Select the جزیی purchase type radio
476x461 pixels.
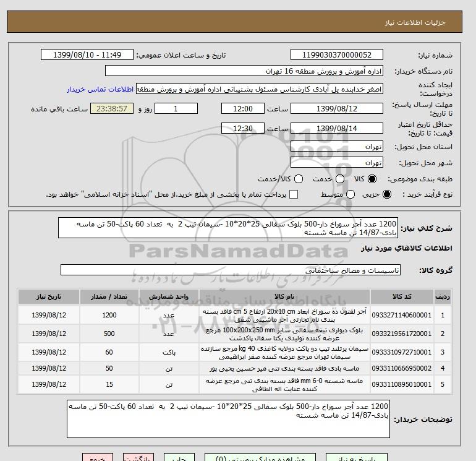(387, 194)
